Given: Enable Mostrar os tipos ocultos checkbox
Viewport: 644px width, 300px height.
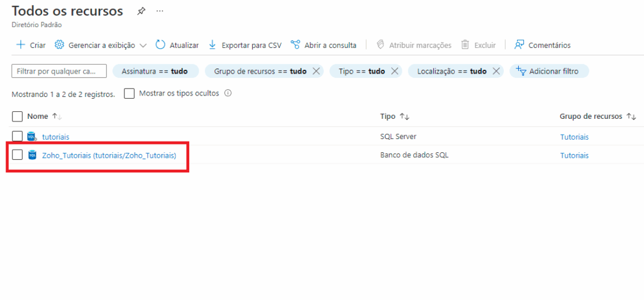Looking at the screenshot, I should (x=130, y=94).
